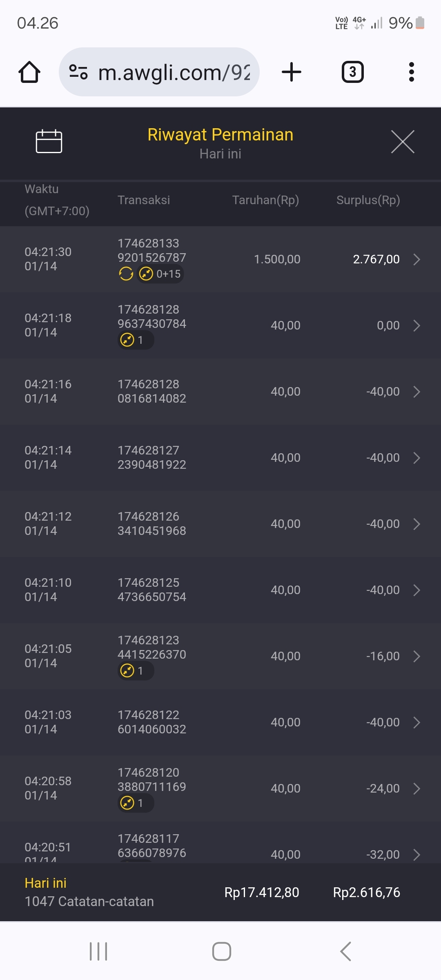Image resolution: width=441 pixels, height=980 pixels.
Task: Open the calendar date picker icon
Action: tap(49, 141)
